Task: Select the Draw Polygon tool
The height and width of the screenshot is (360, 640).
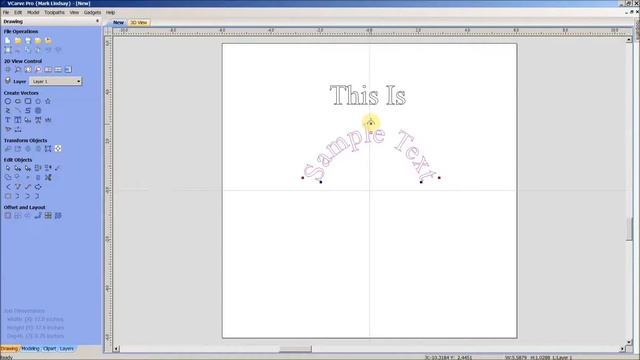Action: click(38, 101)
